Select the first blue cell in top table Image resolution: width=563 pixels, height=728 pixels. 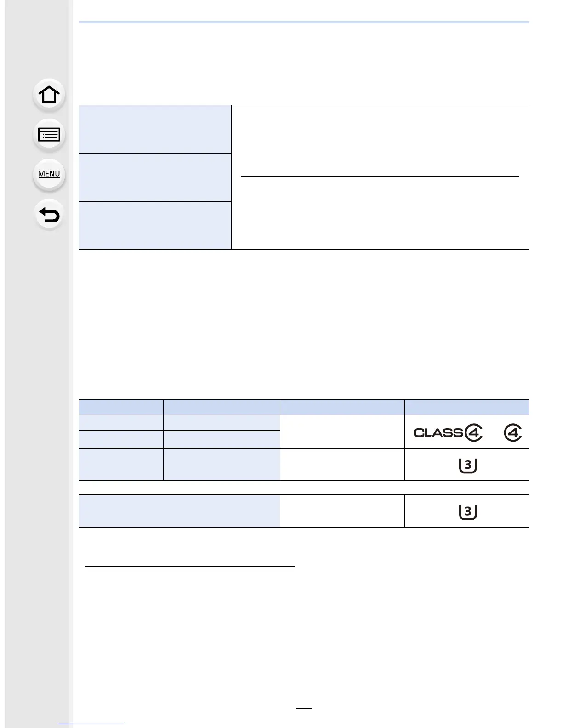pos(155,129)
